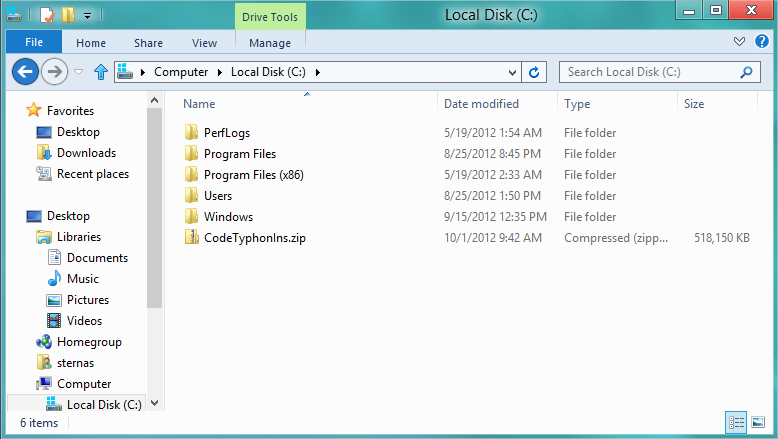The height and width of the screenshot is (439, 778).
Task: Switch to the Share ribbon tab
Action: coord(148,43)
